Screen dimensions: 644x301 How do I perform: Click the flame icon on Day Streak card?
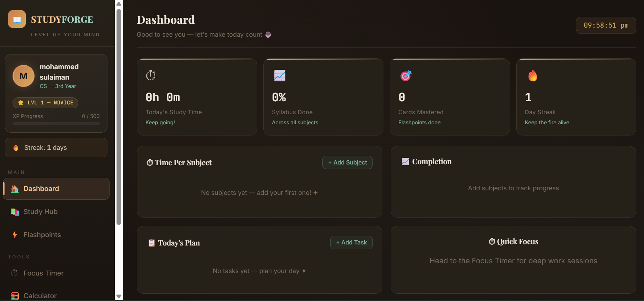[x=532, y=75]
